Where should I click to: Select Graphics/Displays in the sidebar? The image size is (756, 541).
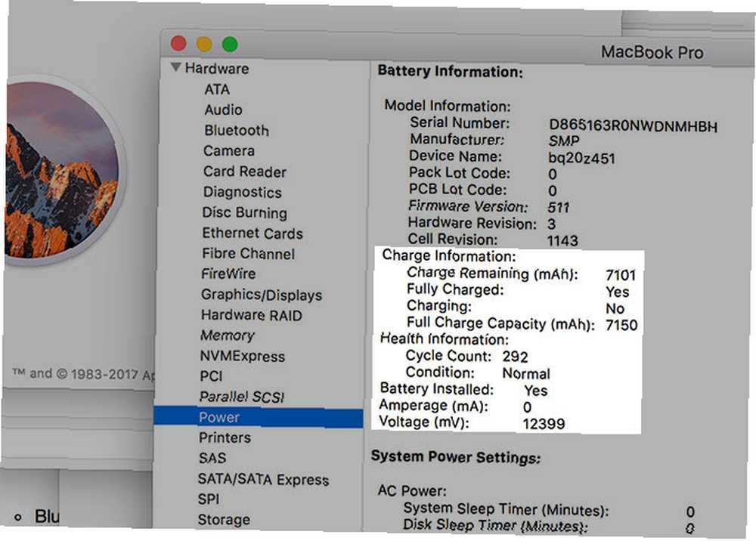coord(262,295)
